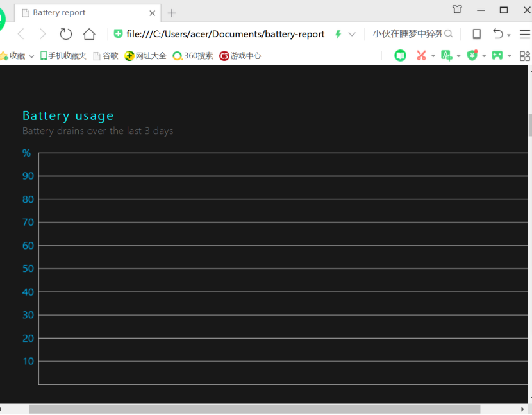The height and width of the screenshot is (415, 532).
Task: Open a new tab with plus button
Action: coord(172,13)
